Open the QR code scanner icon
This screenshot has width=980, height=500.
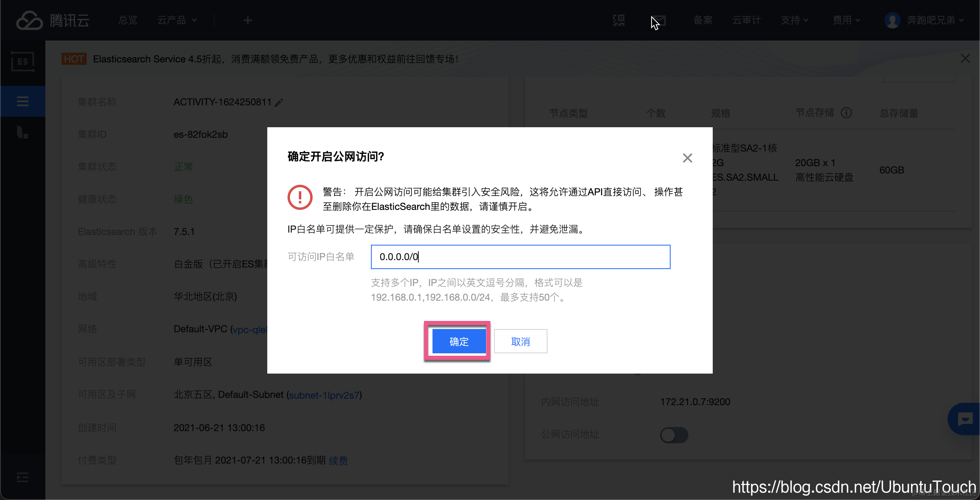pos(618,20)
